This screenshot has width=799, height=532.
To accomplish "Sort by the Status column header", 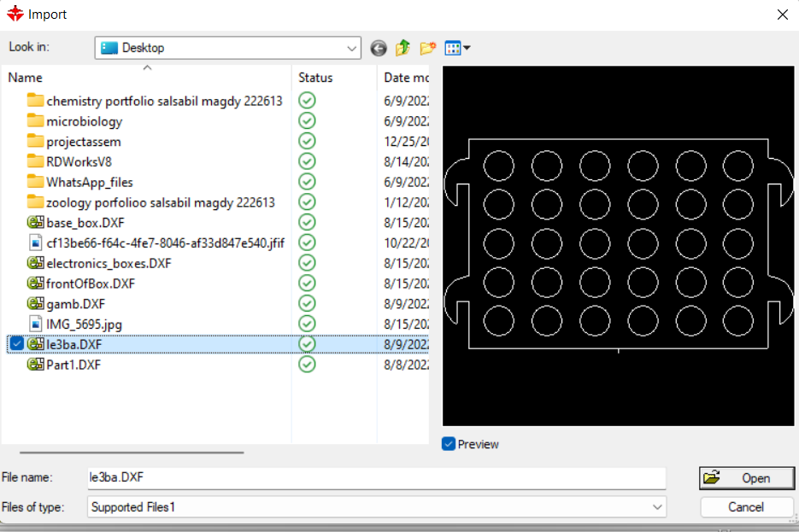I will click(315, 78).
